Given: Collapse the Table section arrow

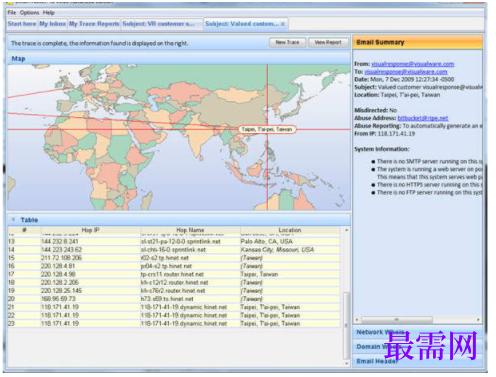Looking at the screenshot, I should tap(14, 220).
